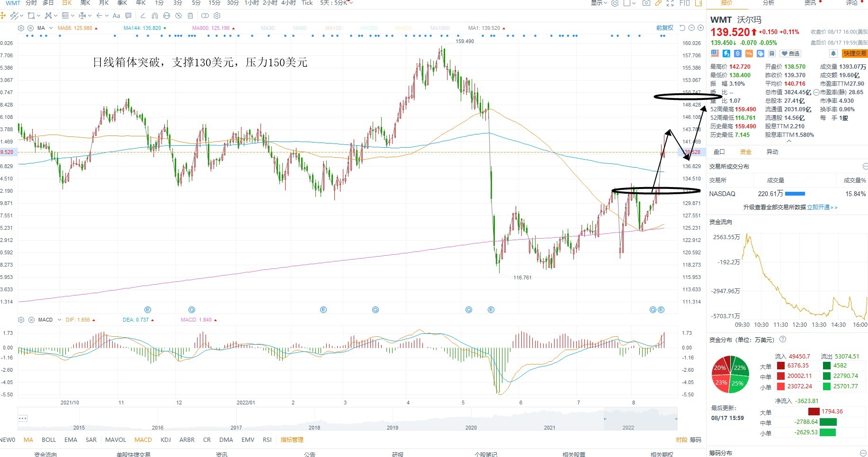Zoom out chart with minus icon
Image resolution: width=868 pixels, height=457 pixels.
[691, 28]
